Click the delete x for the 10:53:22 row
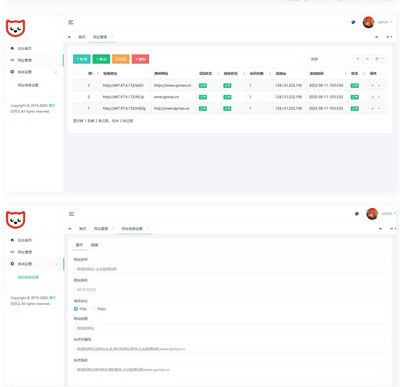Viewport: 400px width, 387px height. (379, 97)
